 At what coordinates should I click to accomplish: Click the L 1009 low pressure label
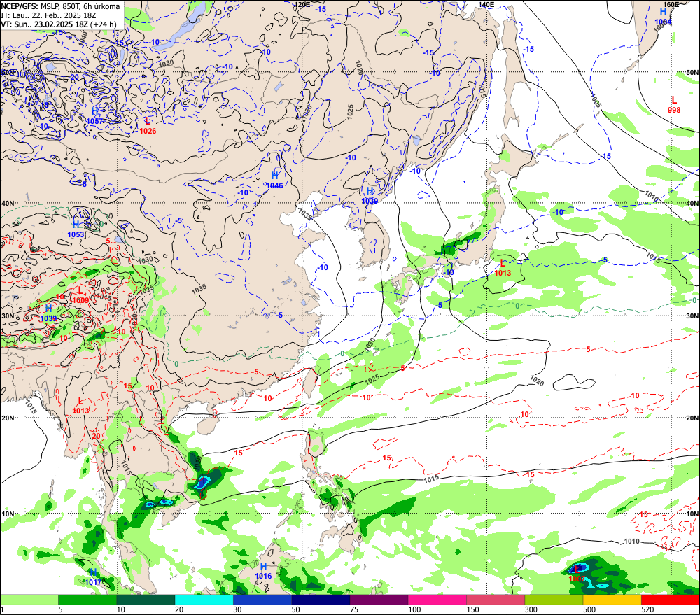click(x=80, y=295)
